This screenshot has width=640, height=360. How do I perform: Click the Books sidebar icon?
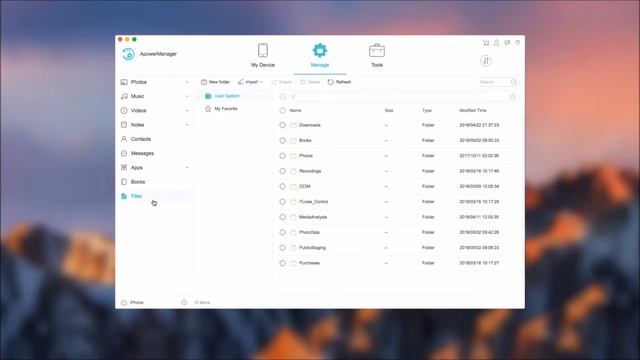pos(124,182)
